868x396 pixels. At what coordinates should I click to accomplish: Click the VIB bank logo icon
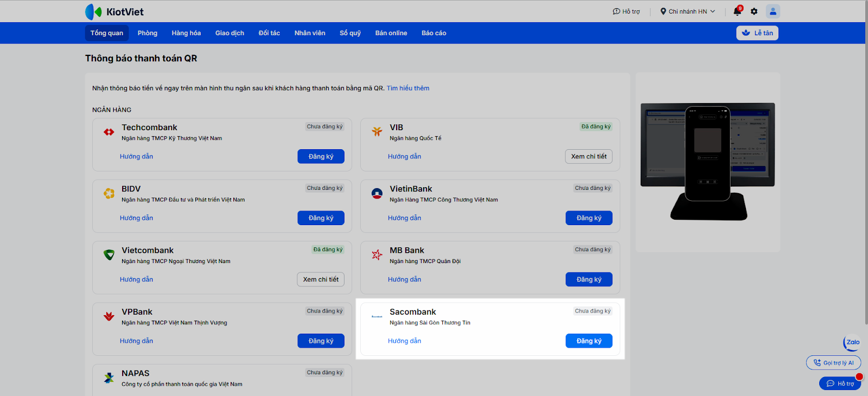(377, 131)
